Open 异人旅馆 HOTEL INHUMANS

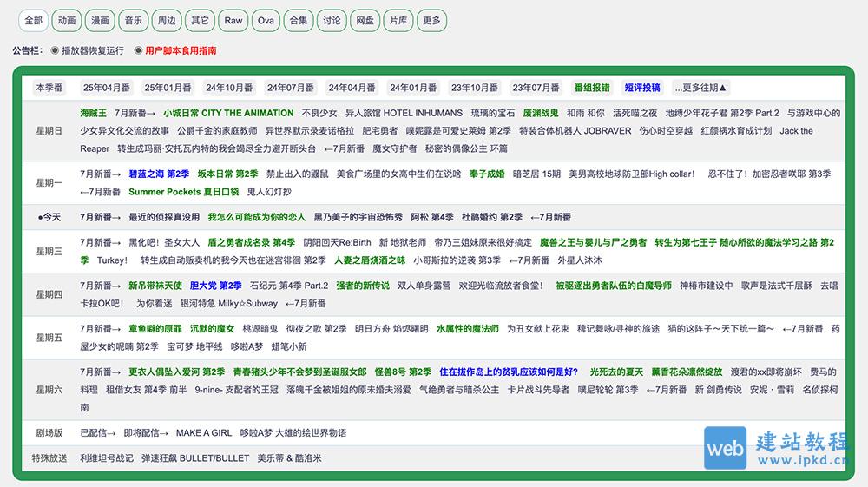pos(404,113)
